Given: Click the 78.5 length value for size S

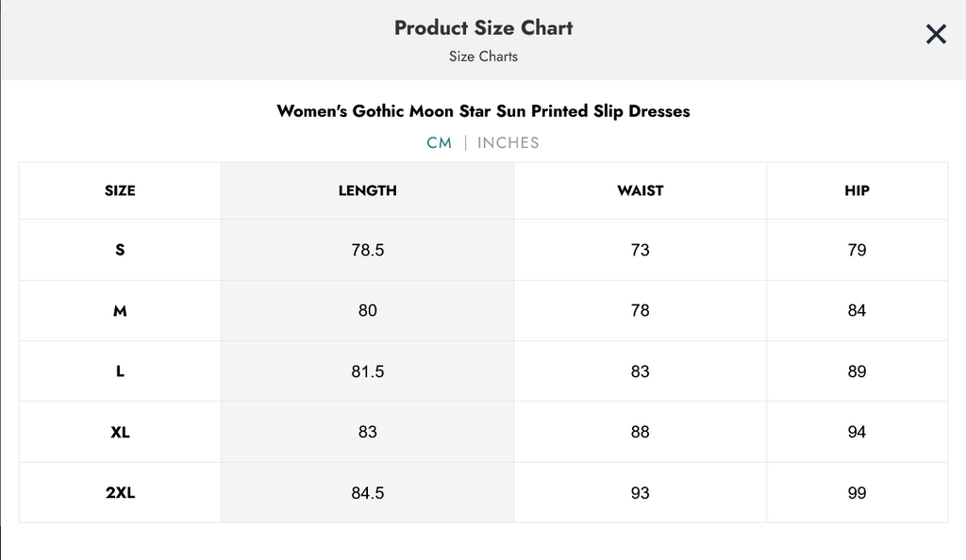Looking at the screenshot, I should (x=368, y=250).
